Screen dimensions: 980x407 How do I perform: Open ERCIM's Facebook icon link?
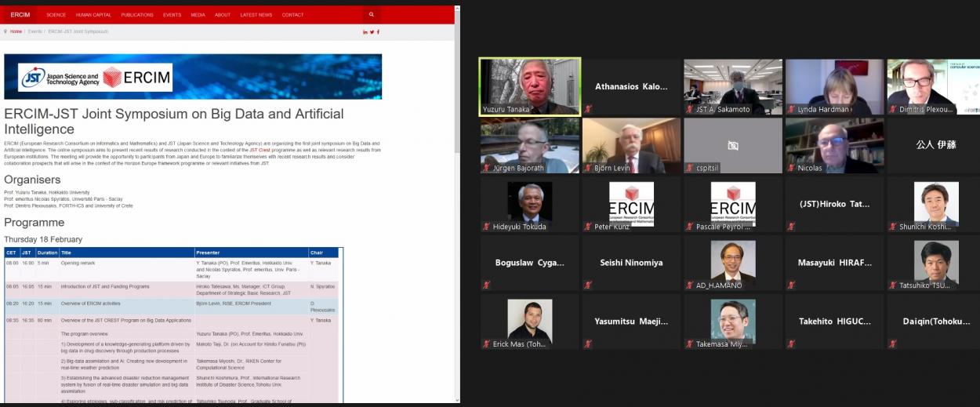click(378, 31)
